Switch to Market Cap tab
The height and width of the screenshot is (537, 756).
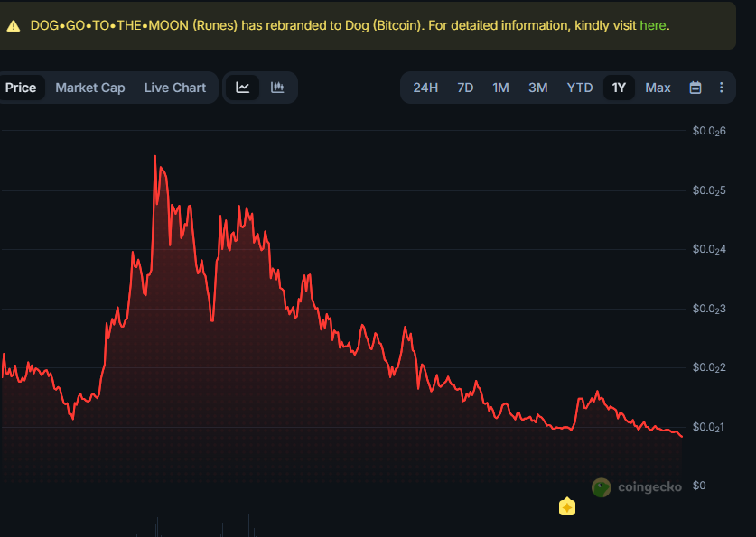(x=90, y=88)
